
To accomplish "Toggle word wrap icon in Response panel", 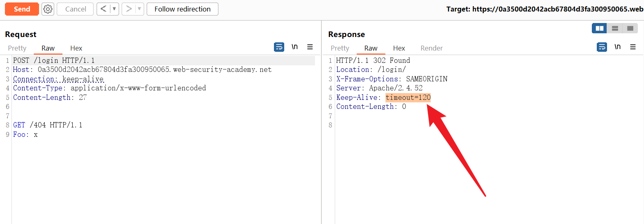I will [x=602, y=47].
